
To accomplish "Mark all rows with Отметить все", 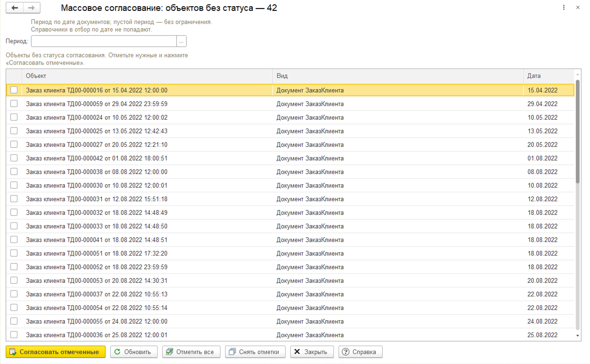I will point(191,352).
